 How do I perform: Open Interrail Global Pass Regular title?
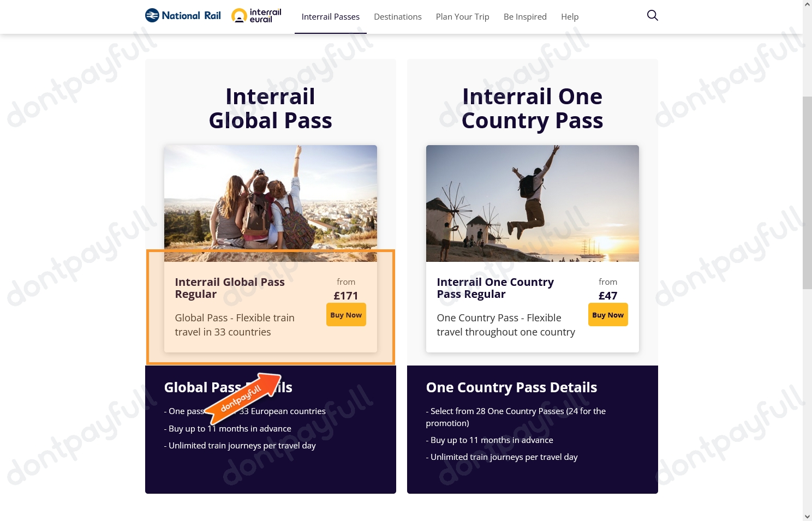pos(230,288)
